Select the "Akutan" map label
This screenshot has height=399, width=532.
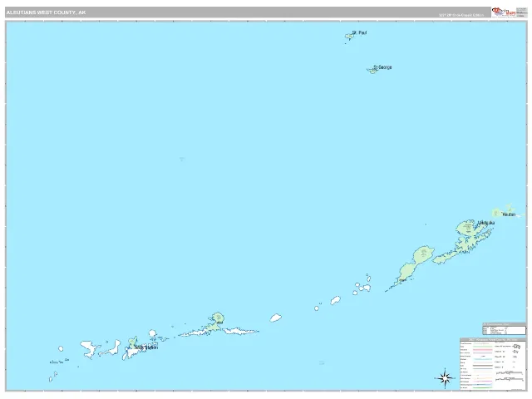(x=509, y=214)
